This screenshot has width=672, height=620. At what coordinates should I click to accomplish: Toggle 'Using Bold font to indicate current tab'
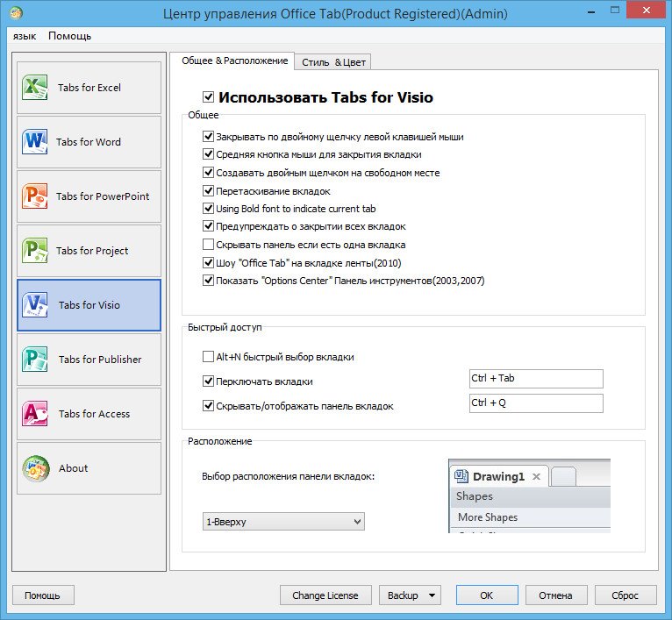click(208, 209)
